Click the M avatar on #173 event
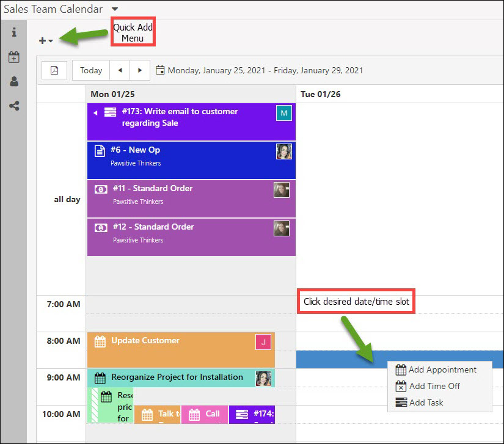This screenshot has height=444, width=504. pyautogui.click(x=284, y=113)
